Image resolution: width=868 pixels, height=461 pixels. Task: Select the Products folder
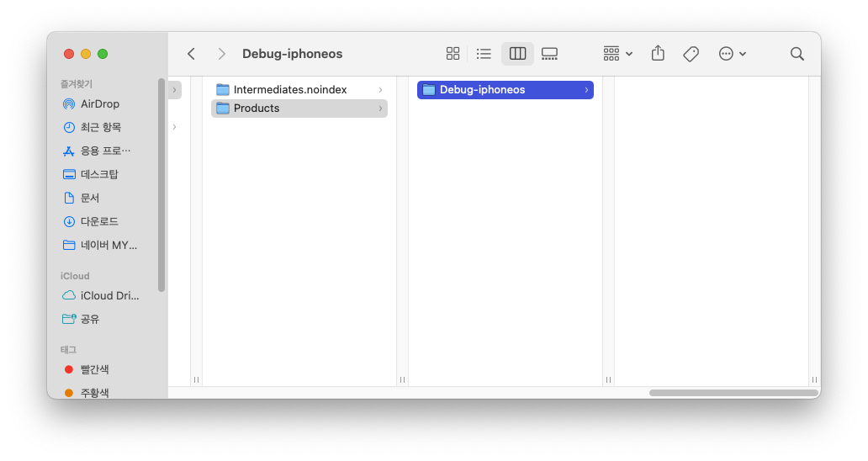[299, 109]
